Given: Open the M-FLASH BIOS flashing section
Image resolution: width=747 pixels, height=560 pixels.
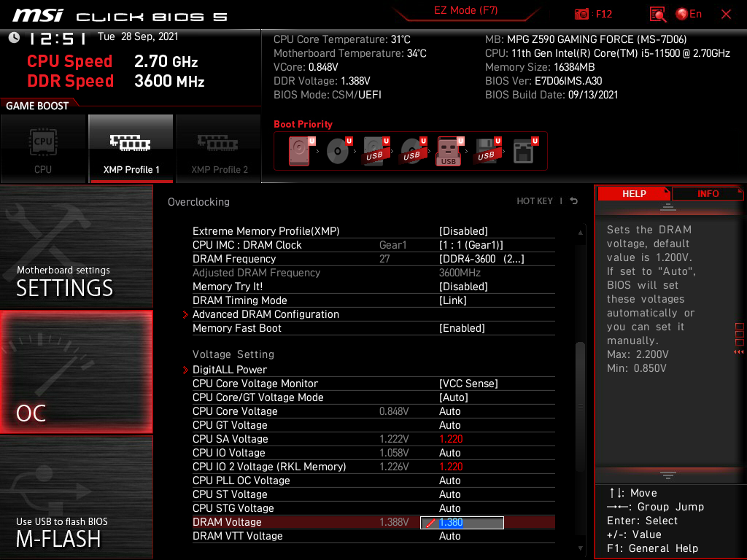Looking at the screenshot, I should [x=76, y=497].
